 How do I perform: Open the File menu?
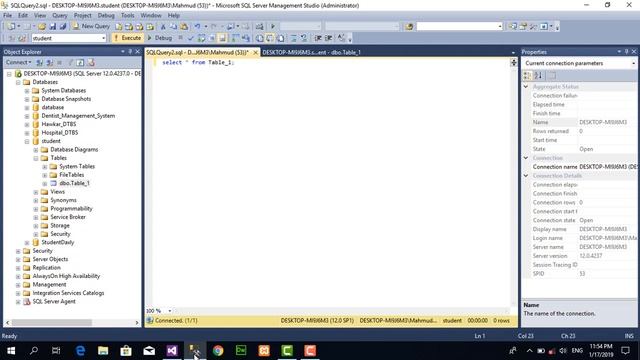(8, 15)
